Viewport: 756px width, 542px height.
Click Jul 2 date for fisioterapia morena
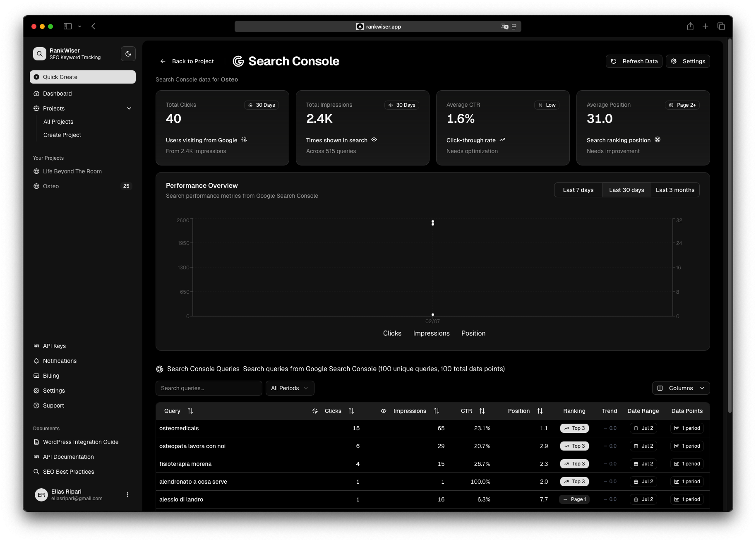pos(643,464)
